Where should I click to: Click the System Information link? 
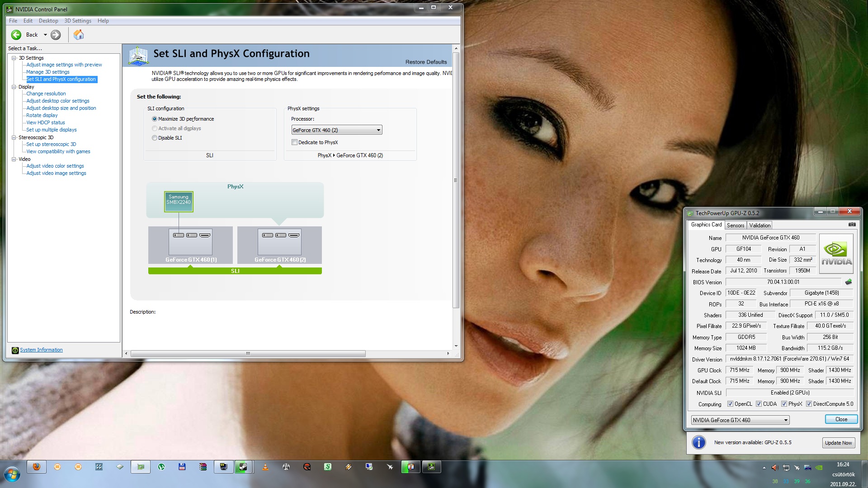click(41, 350)
